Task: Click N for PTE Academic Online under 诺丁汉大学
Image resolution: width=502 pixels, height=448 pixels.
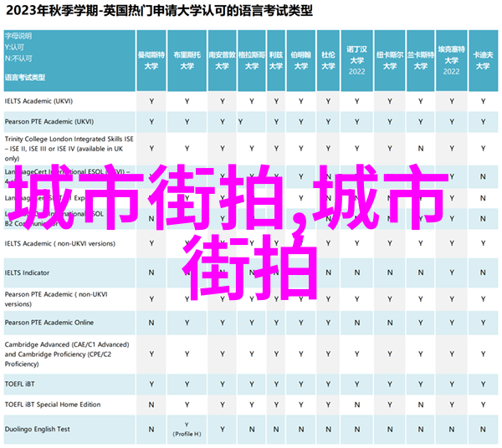Action: pyautogui.click(x=356, y=323)
